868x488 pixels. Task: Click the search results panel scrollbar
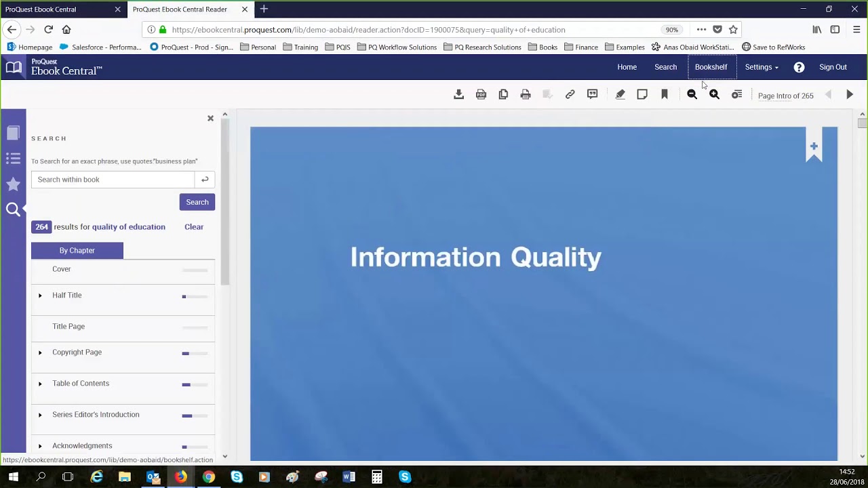[x=225, y=203]
